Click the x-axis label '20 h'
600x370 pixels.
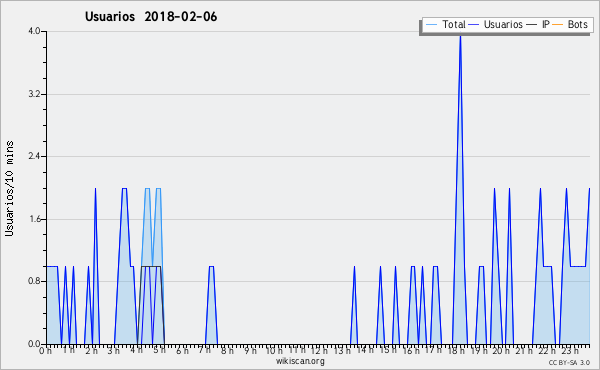(501, 350)
